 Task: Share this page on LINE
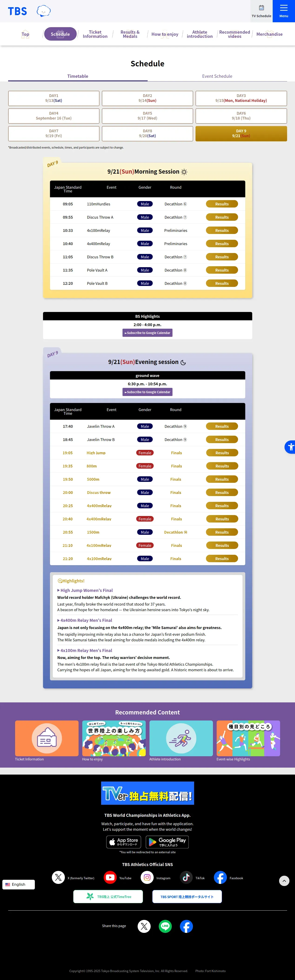click(x=165, y=926)
